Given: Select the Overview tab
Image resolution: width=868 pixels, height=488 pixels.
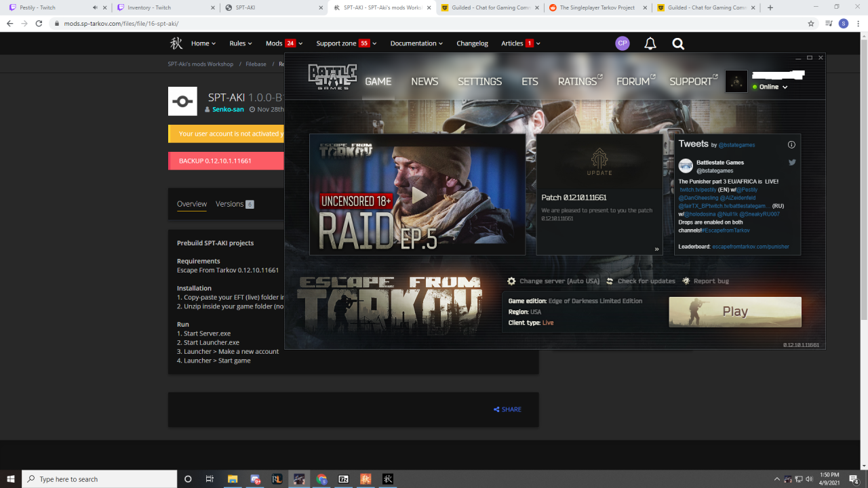Looking at the screenshot, I should click(x=192, y=204).
